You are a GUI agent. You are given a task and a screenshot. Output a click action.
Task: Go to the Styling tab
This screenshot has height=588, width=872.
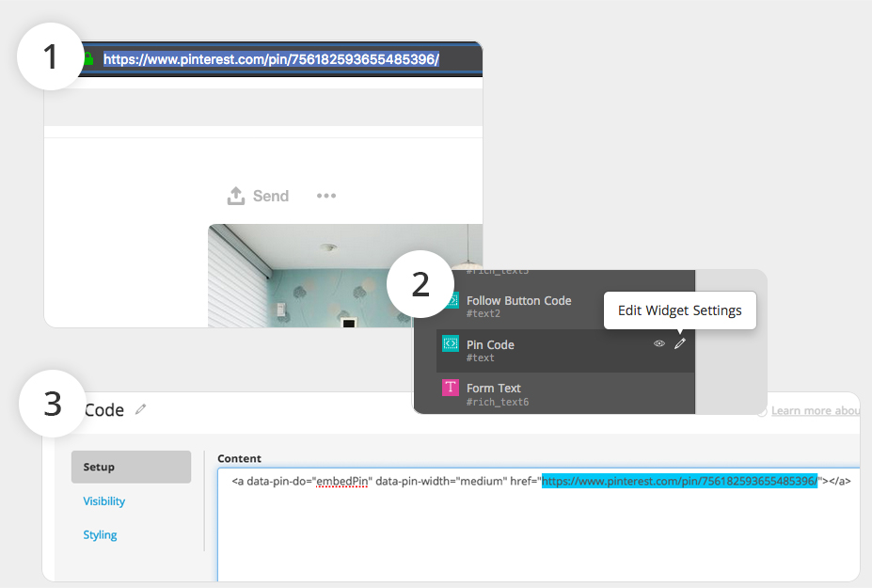click(101, 535)
